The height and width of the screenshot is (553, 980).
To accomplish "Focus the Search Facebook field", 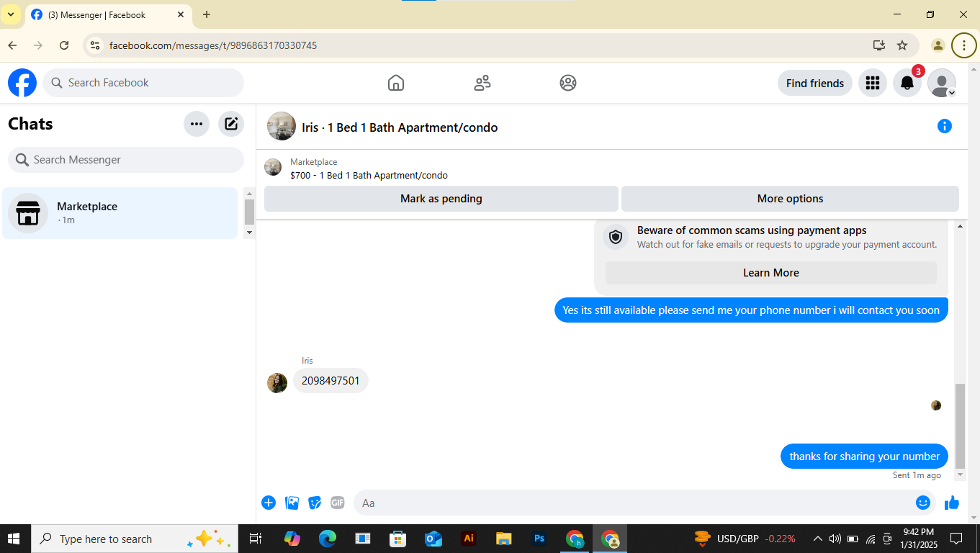I will tap(143, 83).
